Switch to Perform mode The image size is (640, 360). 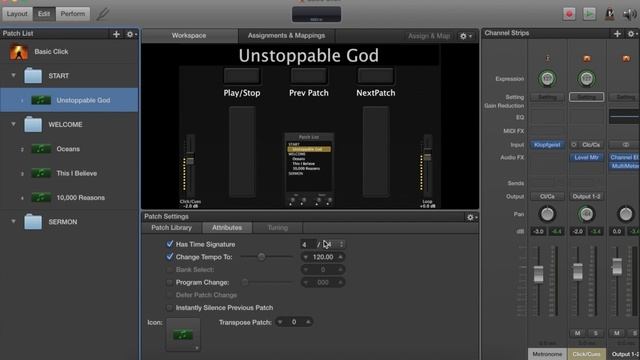coord(73,14)
